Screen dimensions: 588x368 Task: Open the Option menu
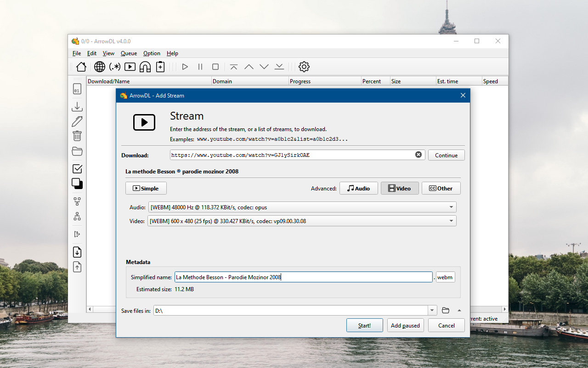(x=152, y=53)
